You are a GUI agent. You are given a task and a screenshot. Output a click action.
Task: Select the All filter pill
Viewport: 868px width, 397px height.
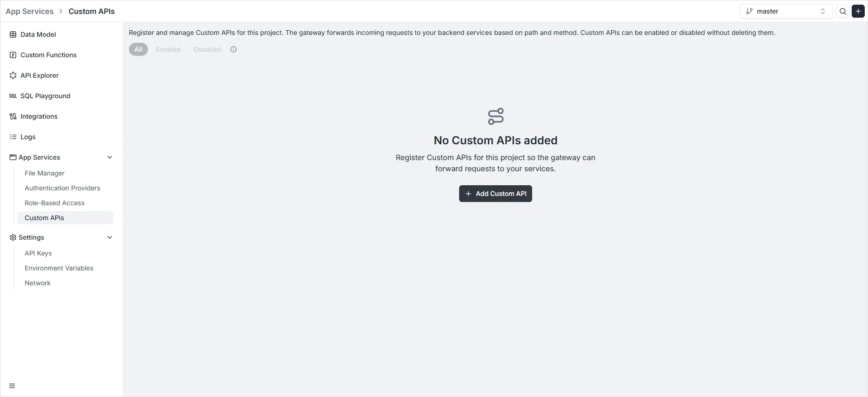138,49
